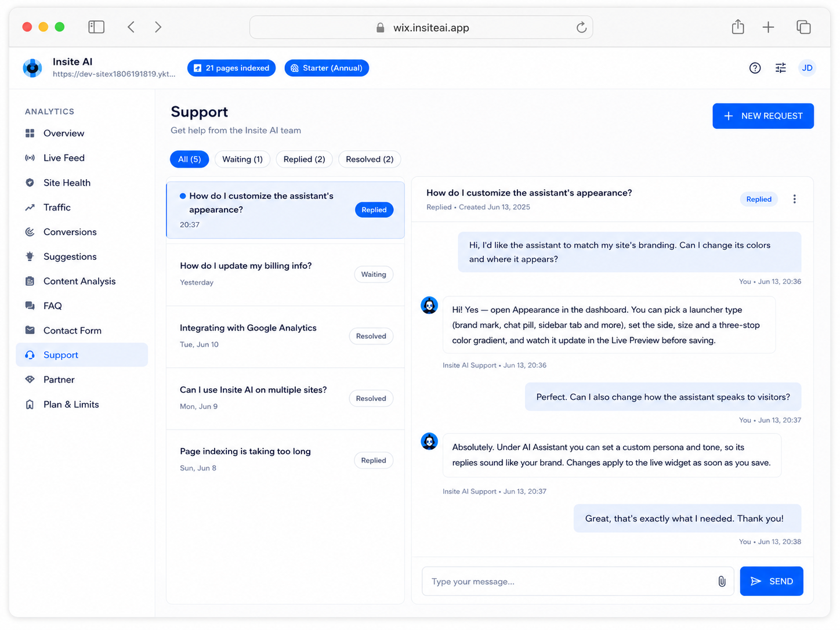Click the Conversions target icon
840x630 pixels.
point(30,232)
